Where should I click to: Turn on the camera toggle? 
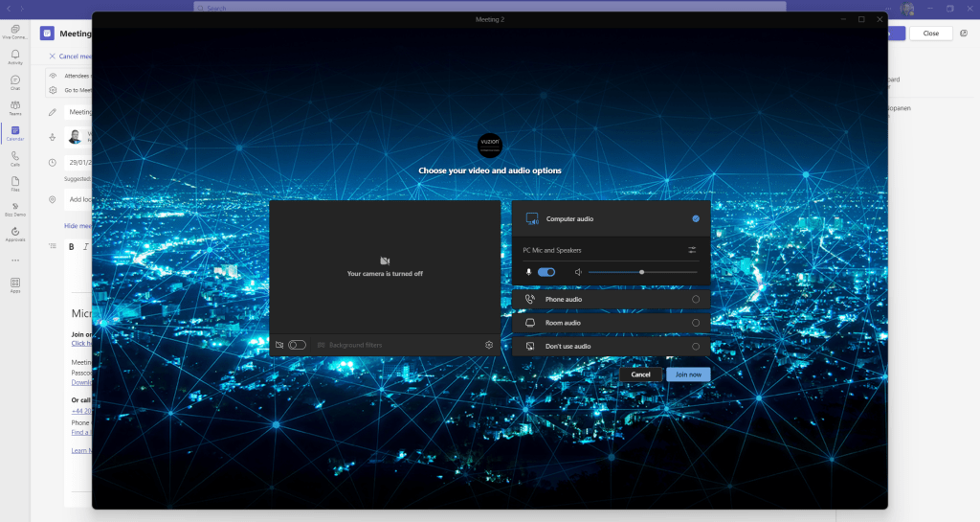297,345
